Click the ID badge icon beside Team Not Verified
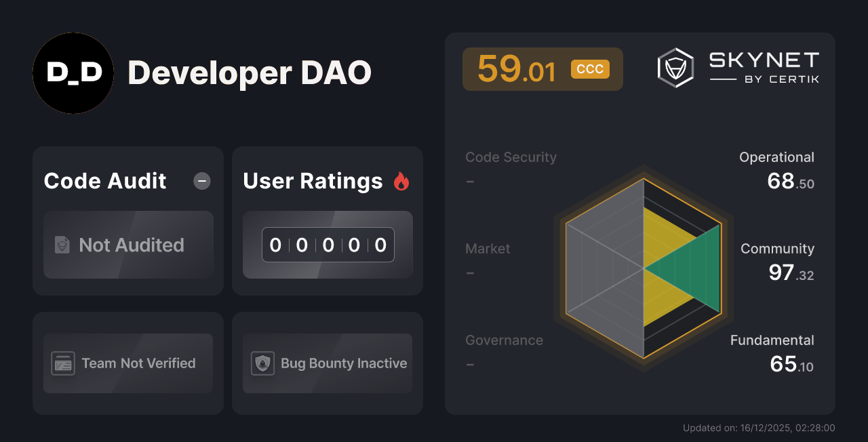This screenshot has height=442, width=868. pyautogui.click(x=63, y=363)
